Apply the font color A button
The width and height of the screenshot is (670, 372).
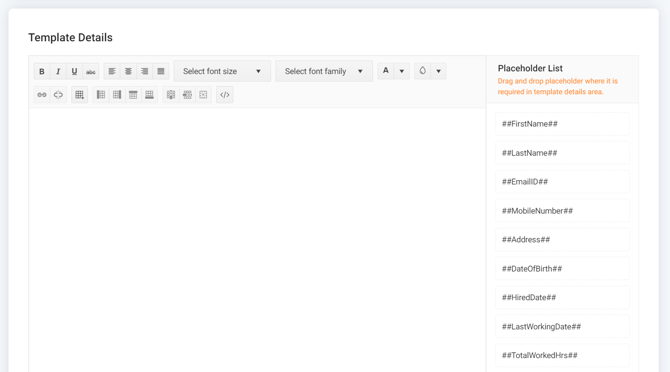(x=386, y=71)
